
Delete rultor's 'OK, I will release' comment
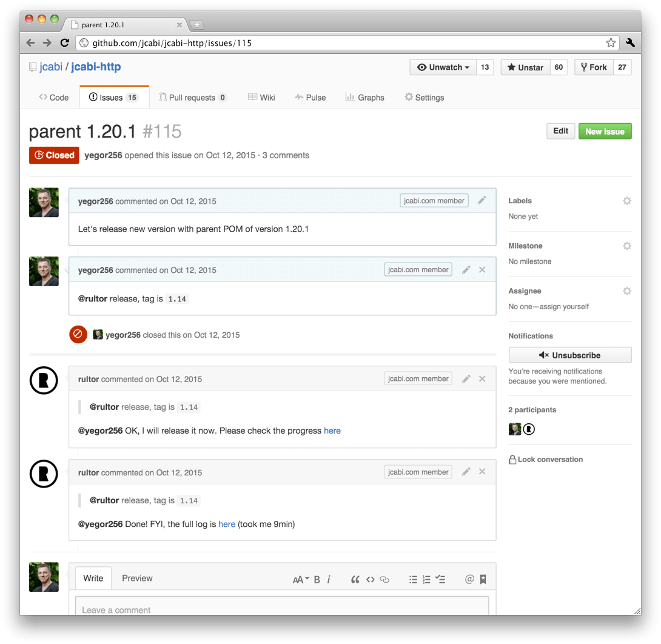(x=482, y=379)
